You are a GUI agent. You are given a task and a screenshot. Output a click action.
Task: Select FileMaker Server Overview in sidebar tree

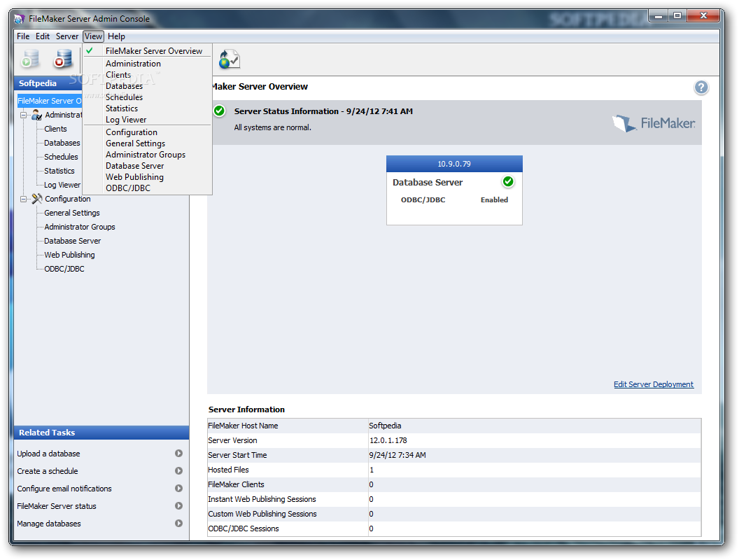click(50, 100)
